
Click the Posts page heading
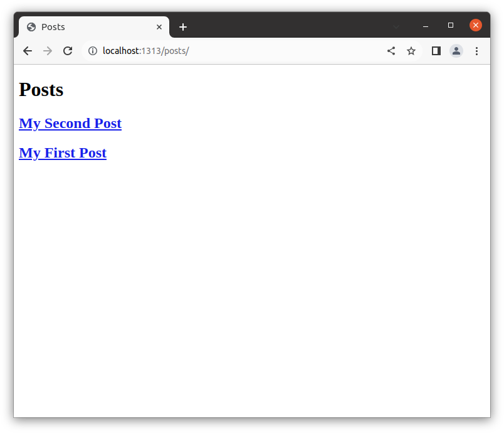[x=41, y=90]
